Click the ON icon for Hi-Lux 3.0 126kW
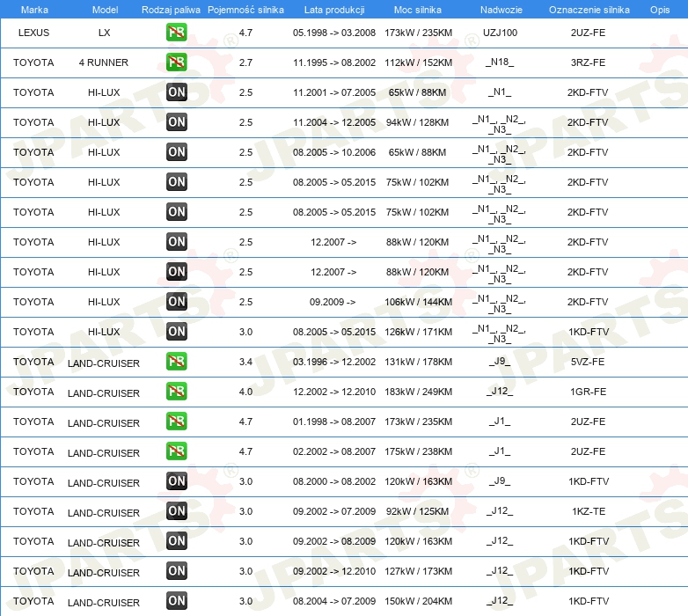Viewport: 688px width, 616px height. [x=177, y=332]
